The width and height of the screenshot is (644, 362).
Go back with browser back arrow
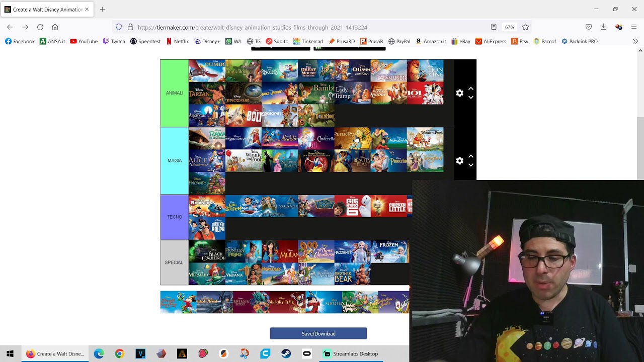click(x=10, y=27)
